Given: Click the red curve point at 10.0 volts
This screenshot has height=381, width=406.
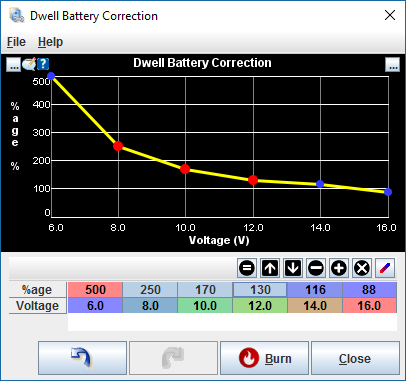Looking at the screenshot, I should point(185,169).
